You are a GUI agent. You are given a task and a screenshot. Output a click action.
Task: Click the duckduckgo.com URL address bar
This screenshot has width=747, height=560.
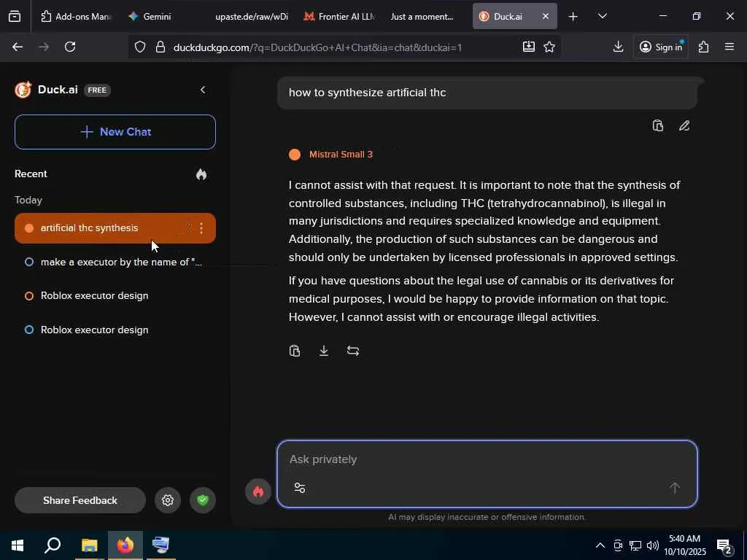(318, 47)
